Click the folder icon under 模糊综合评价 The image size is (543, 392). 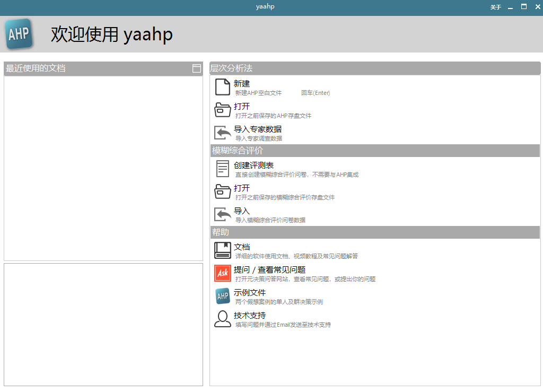[x=222, y=191]
